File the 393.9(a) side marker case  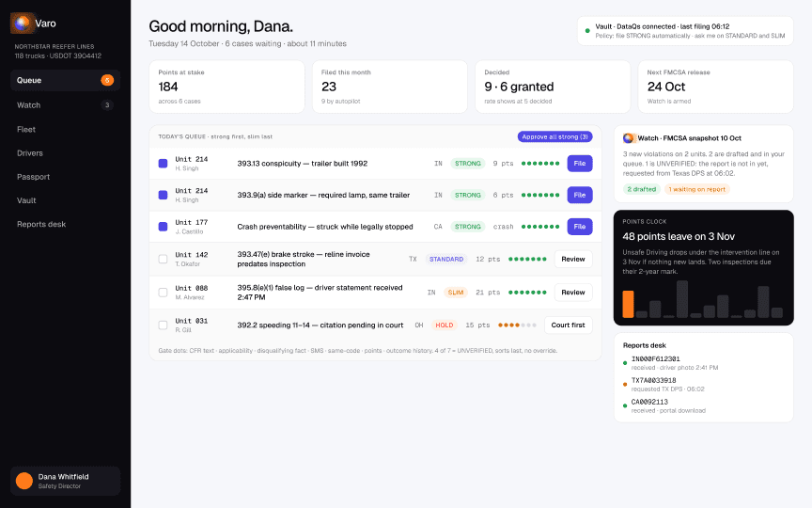[x=580, y=195]
